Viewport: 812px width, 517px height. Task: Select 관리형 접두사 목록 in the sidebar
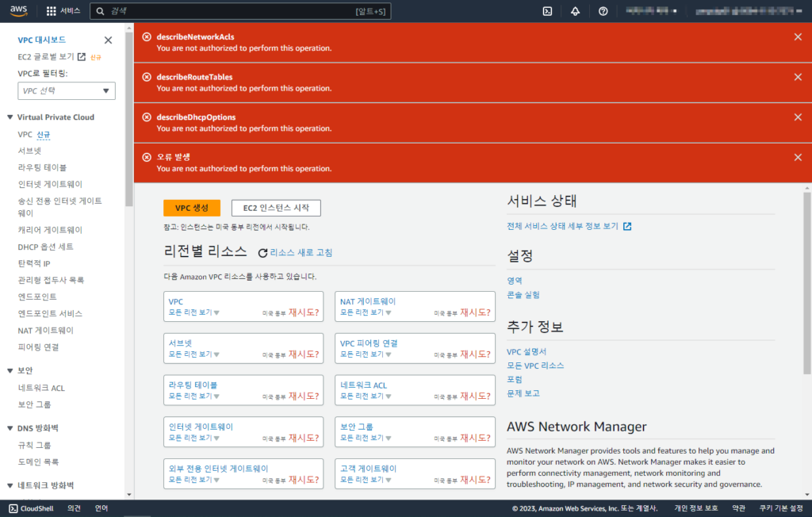51,280
